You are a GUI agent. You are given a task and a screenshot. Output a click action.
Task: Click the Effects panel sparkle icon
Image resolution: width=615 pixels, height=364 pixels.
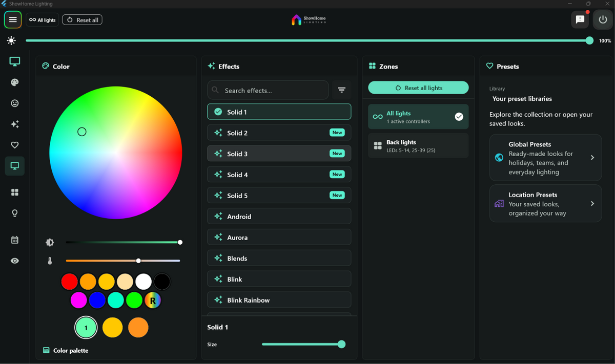211,66
